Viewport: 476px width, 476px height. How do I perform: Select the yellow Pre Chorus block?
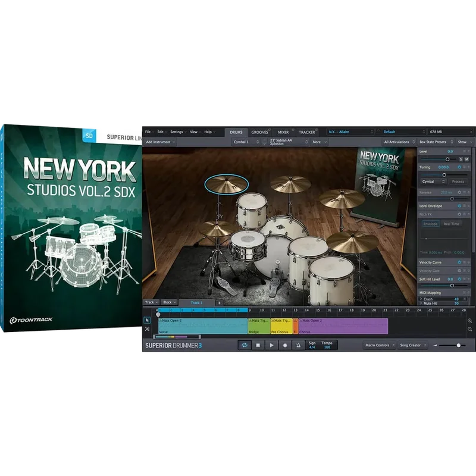[281, 326]
